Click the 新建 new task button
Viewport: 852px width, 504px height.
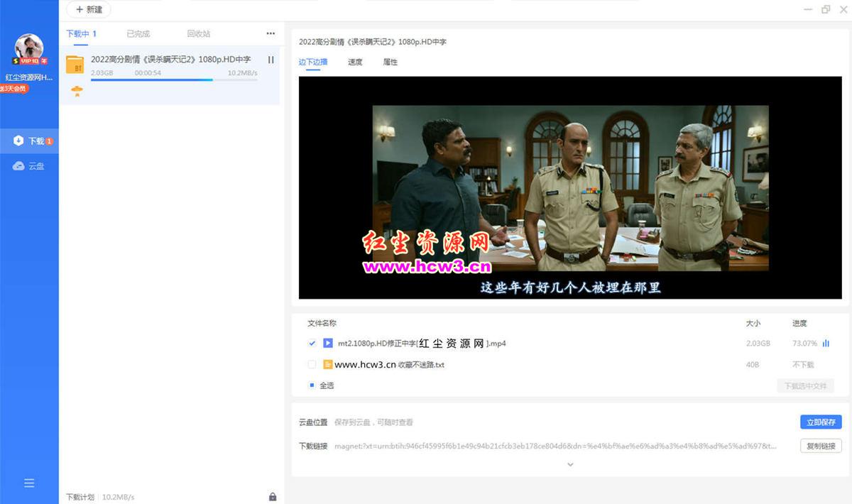89,10
